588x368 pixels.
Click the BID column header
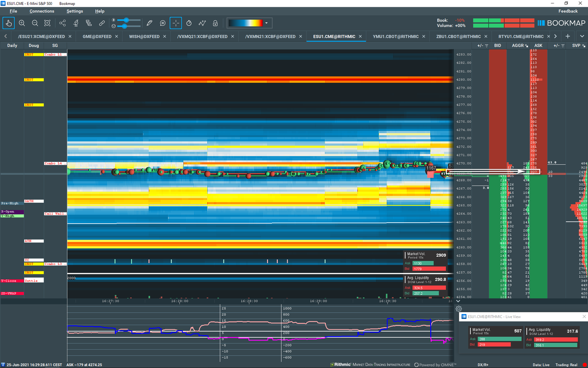[498, 45]
